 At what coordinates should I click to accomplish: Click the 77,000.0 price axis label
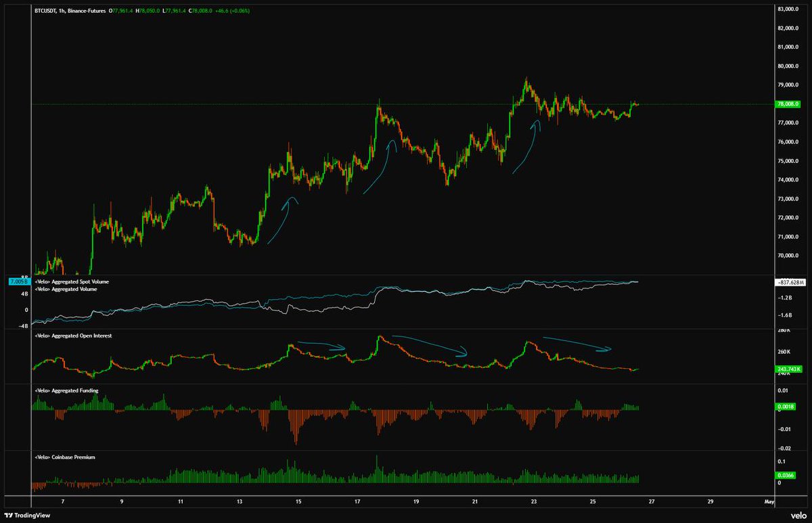(790, 122)
